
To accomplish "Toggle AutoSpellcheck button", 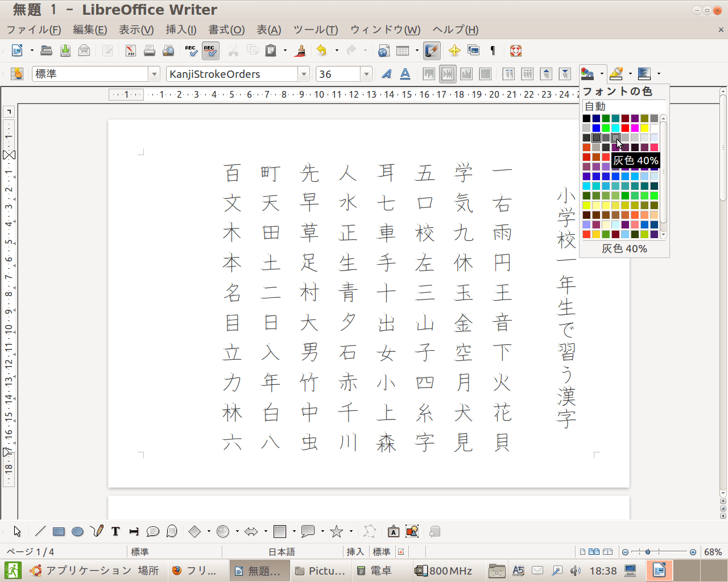I will (210, 51).
